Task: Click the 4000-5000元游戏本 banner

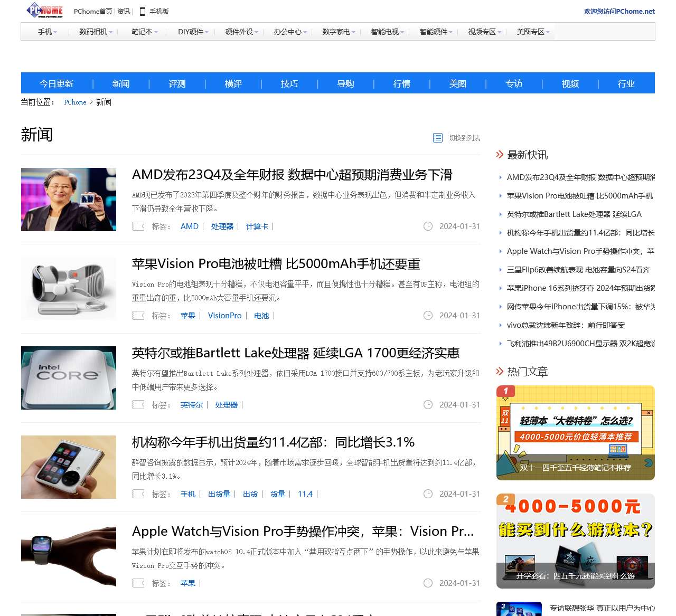Action: (575, 541)
